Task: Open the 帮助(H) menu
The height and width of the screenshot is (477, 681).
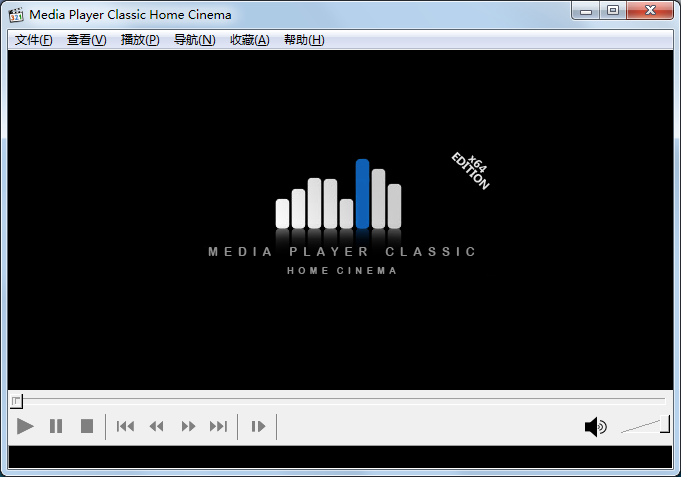Action: pos(304,40)
